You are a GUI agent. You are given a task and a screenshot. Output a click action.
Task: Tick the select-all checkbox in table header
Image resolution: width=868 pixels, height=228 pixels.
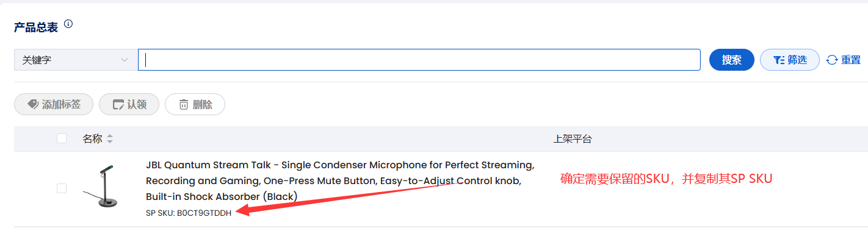coord(62,138)
